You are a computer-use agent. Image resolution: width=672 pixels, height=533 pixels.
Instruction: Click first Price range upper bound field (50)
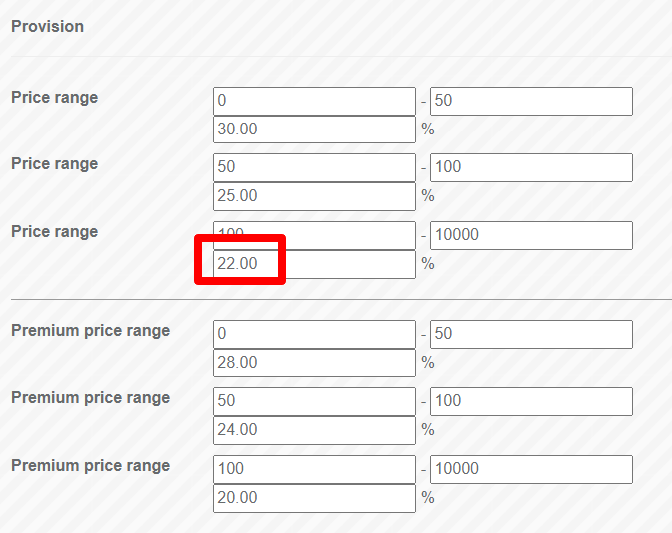(531, 101)
